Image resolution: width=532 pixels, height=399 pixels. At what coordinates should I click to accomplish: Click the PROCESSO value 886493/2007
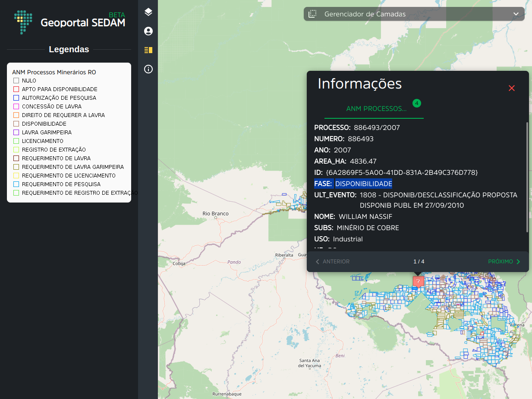[377, 128]
